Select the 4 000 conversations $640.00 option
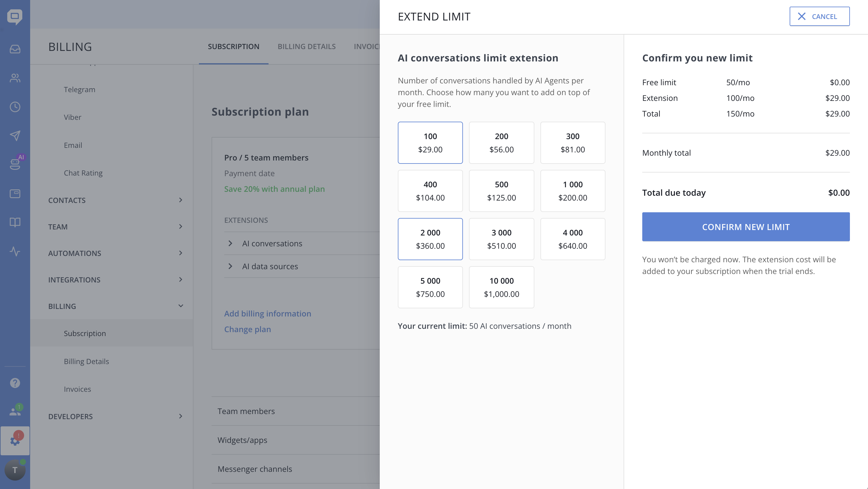Image resolution: width=868 pixels, height=489 pixels. (573, 239)
